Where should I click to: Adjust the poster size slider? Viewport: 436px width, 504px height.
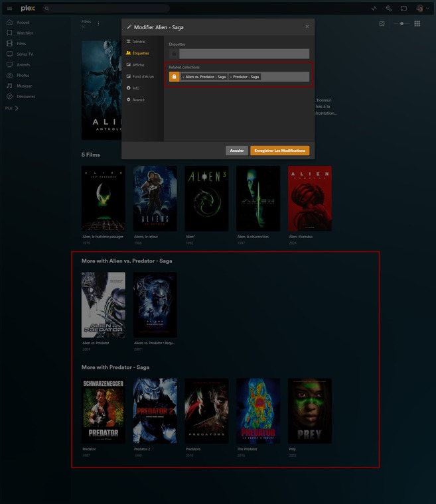(x=401, y=23)
